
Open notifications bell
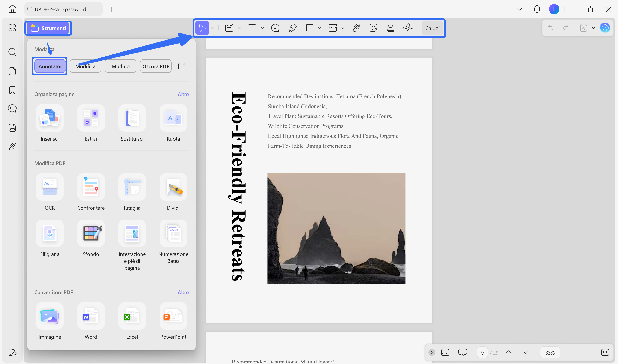537,9
